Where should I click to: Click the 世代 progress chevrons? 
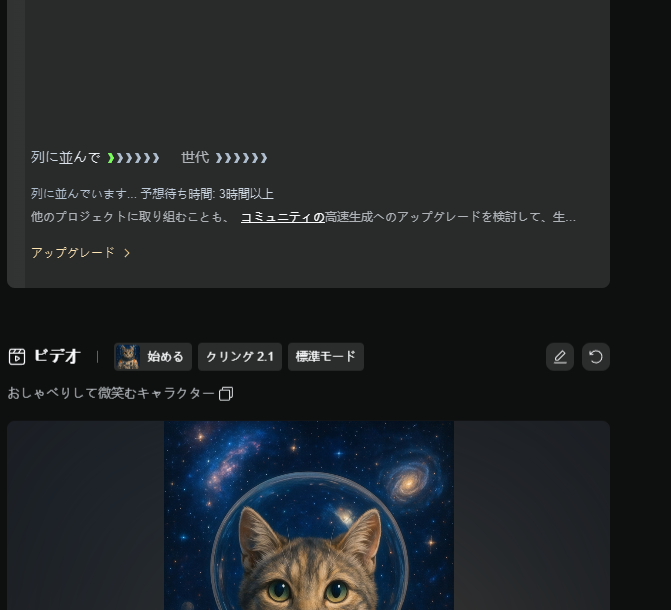(241, 158)
